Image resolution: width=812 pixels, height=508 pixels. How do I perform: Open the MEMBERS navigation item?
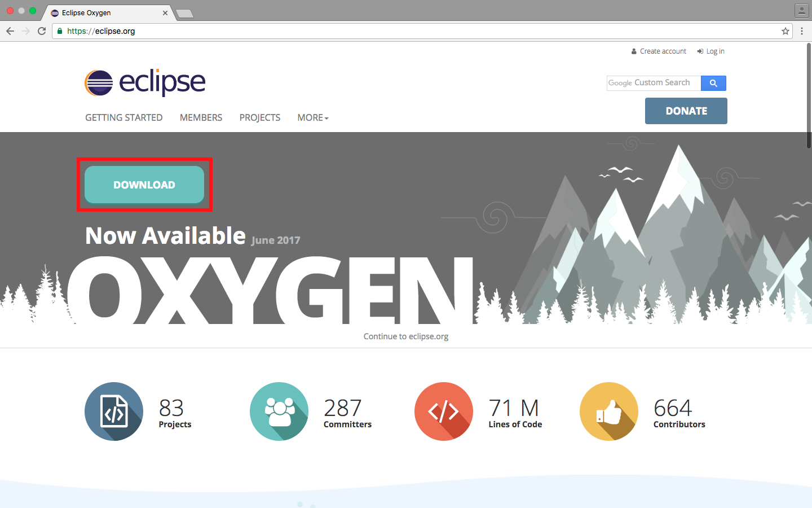coord(201,117)
